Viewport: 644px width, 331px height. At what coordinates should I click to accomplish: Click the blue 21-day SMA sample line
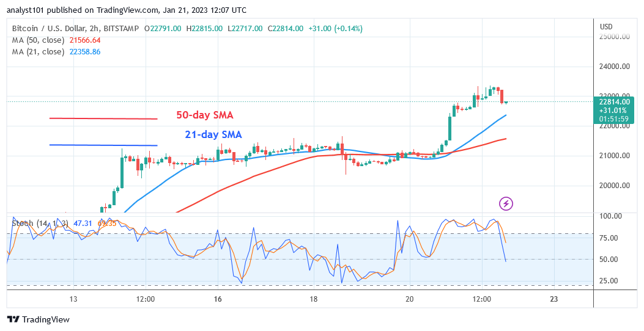[x=103, y=145]
